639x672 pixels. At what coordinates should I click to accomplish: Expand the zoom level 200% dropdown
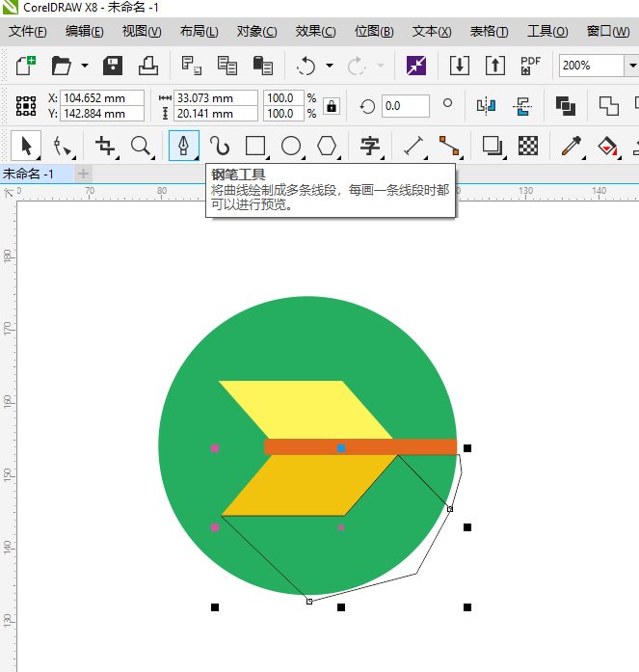[632, 66]
